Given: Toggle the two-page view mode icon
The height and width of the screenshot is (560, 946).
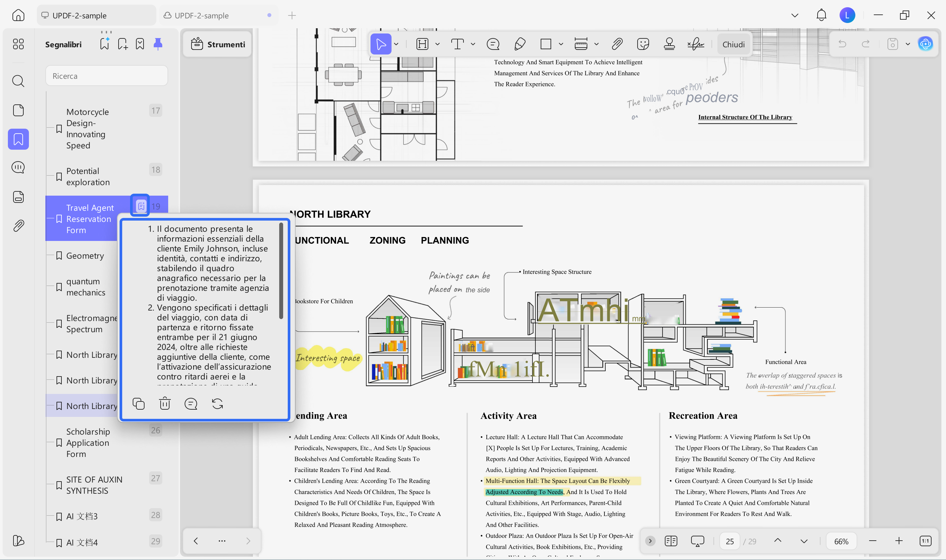Looking at the screenshot, I should click(x=671, y=541).
